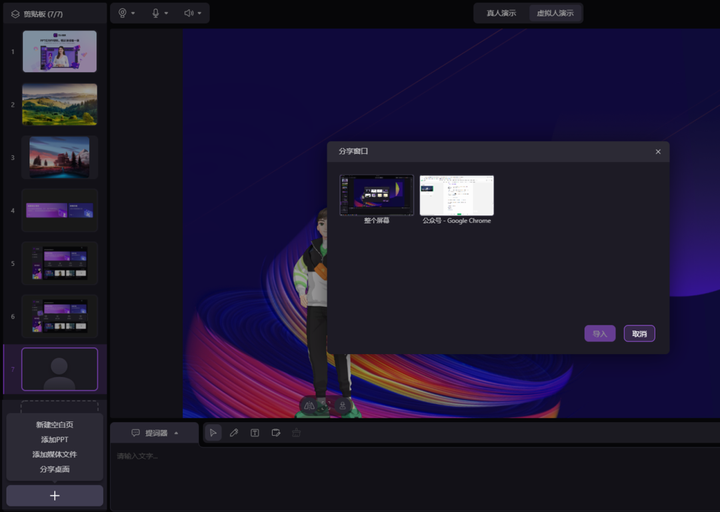Click the 导入 import button
Viewport: 720px width, 512px height.
pyautogui.click(x=600, y=333)
